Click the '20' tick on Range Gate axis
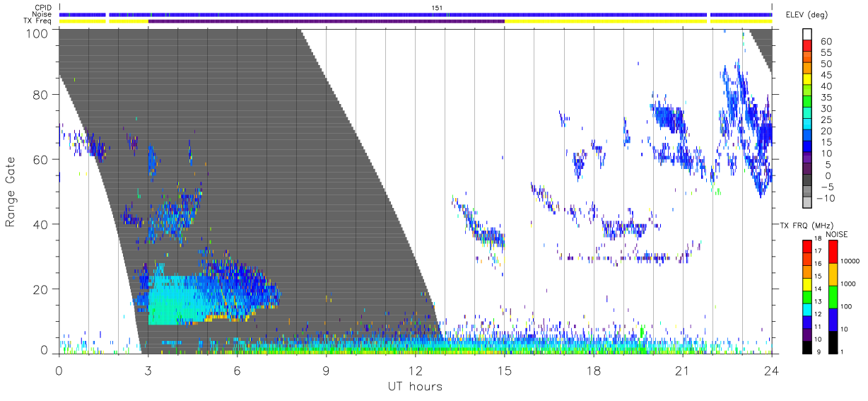 click(x=41, y=289)
